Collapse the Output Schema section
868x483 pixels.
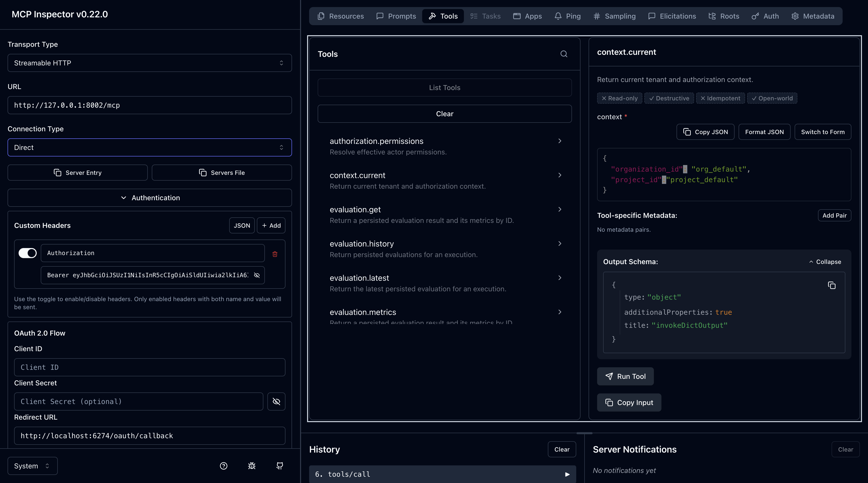point(825,262)
